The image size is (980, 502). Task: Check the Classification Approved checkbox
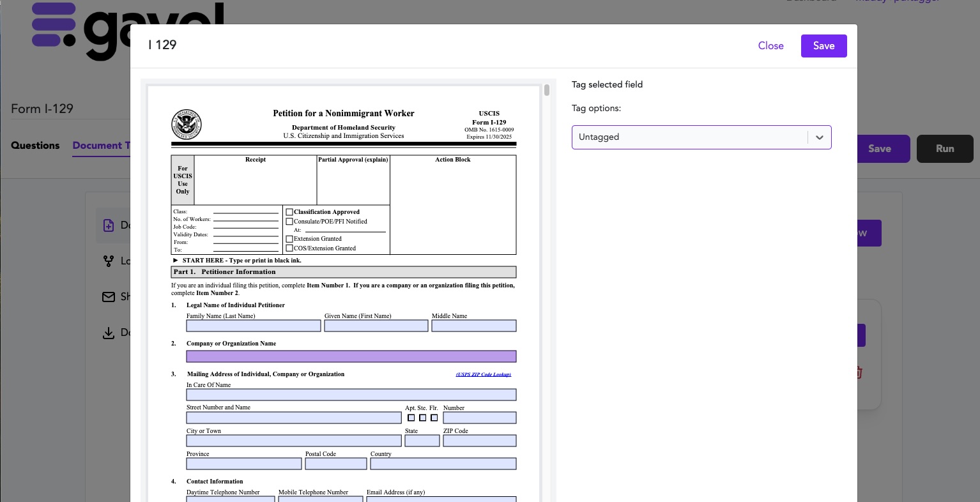click(x=289, y=212)
